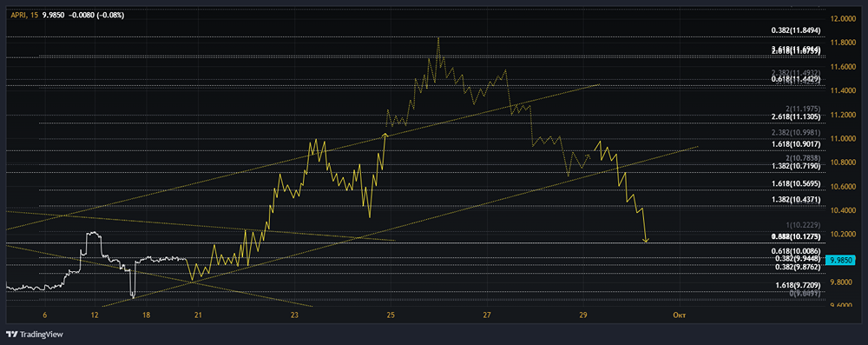Screen dimensions: 868x345
Task: Select Fibonacci label 1.618(9.7209)
Action: pyautogui.click(x=799, y=285)
